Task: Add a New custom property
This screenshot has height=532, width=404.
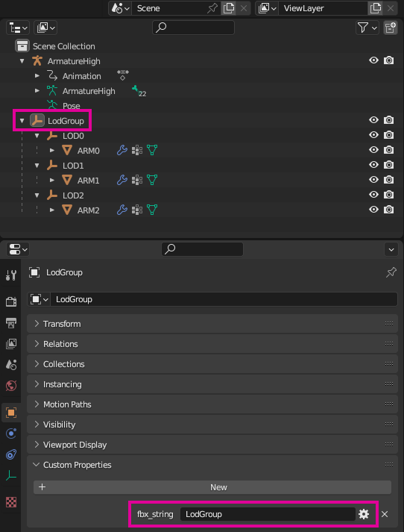Action: (x=212, y=487)
